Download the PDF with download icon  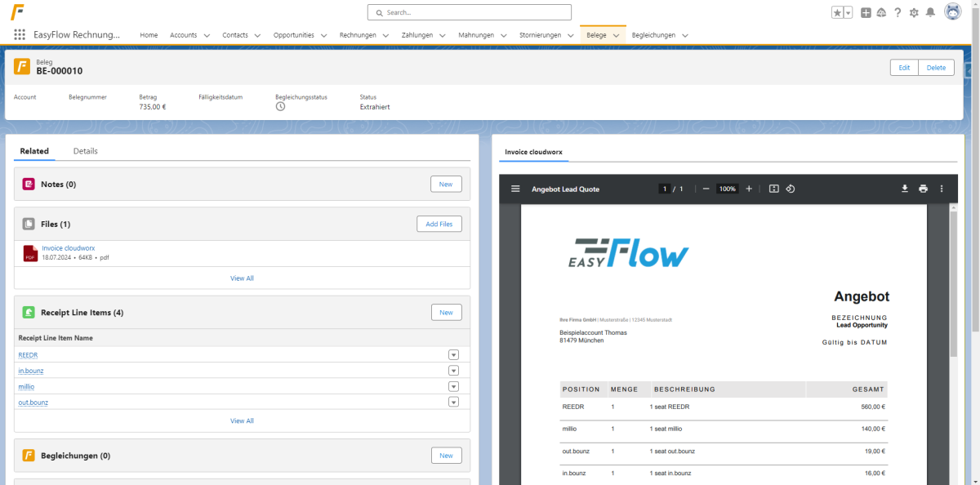905,189
